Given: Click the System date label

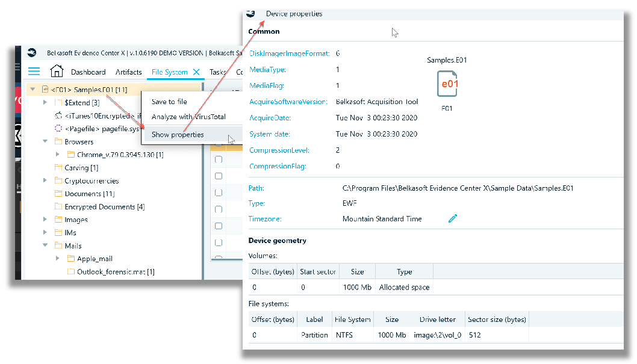Looking at the screenshot, I should (x=269, y=134).
